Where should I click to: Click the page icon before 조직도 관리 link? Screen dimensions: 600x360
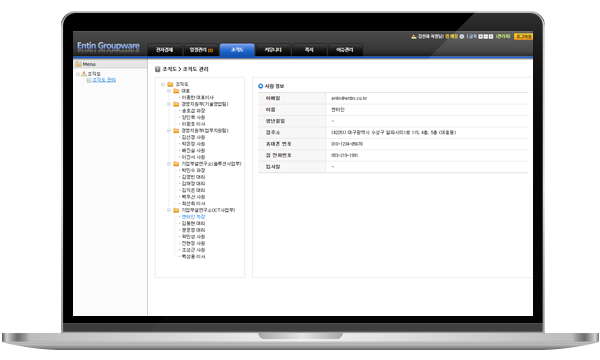pyautogui.click(x=89, y=80)
